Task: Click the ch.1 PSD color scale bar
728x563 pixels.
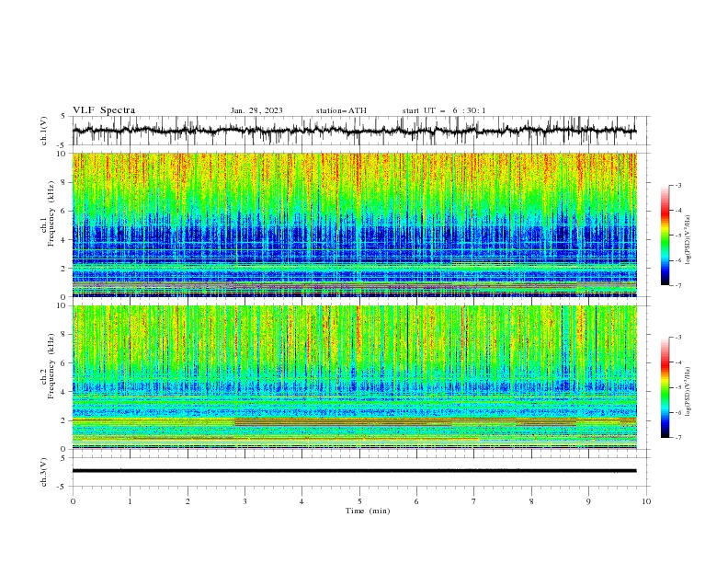Action: [x=665, y=236]
